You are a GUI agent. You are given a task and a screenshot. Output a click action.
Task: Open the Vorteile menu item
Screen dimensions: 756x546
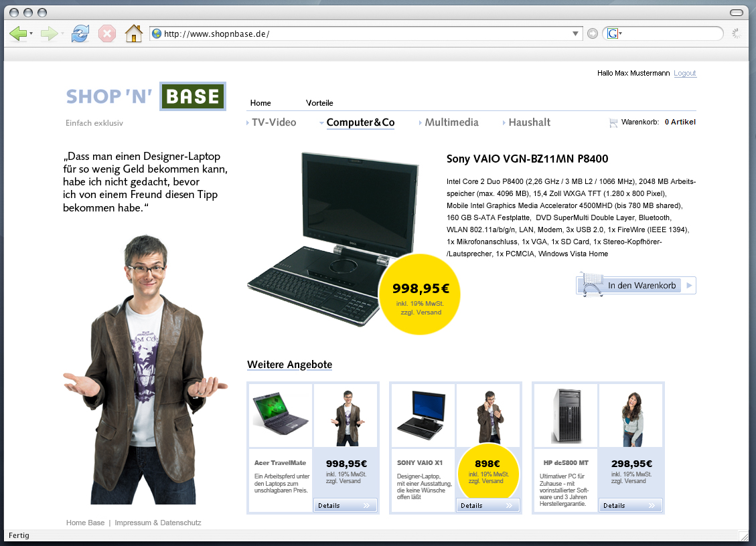319,102
